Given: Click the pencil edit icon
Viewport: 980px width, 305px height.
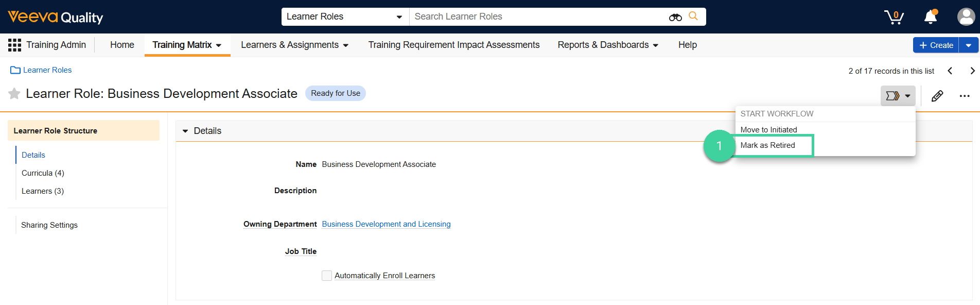Looking at the screenshot, I should point(937,96).
